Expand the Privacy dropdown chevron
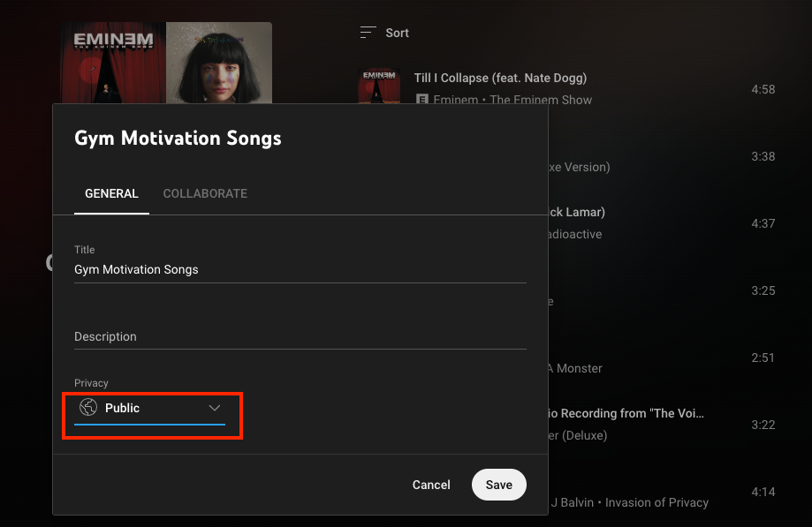Screen dimensions: 812x527 [214, 408]
